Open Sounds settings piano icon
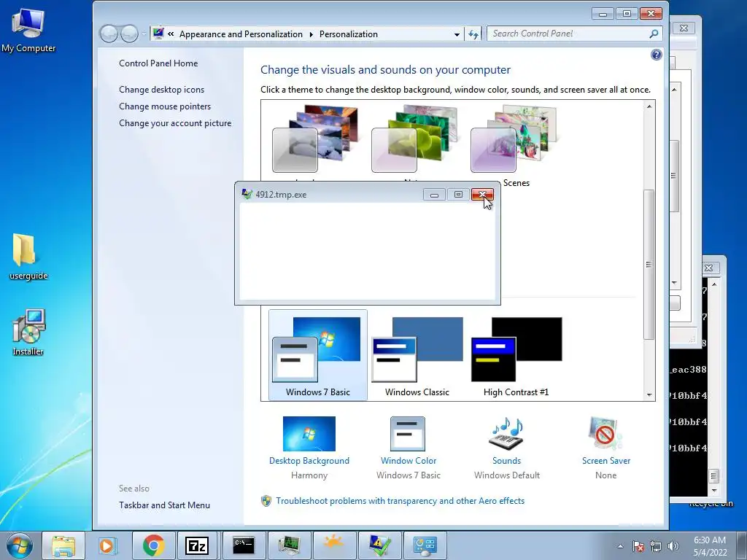Viewport: 747px width, 560px height. coord(506,433)
